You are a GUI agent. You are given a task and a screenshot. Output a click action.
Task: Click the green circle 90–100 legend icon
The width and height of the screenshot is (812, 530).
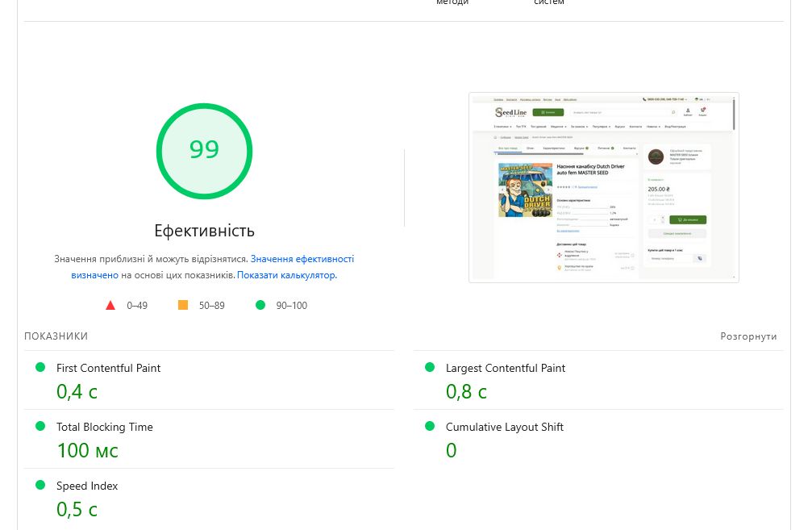tap(260, 305)
